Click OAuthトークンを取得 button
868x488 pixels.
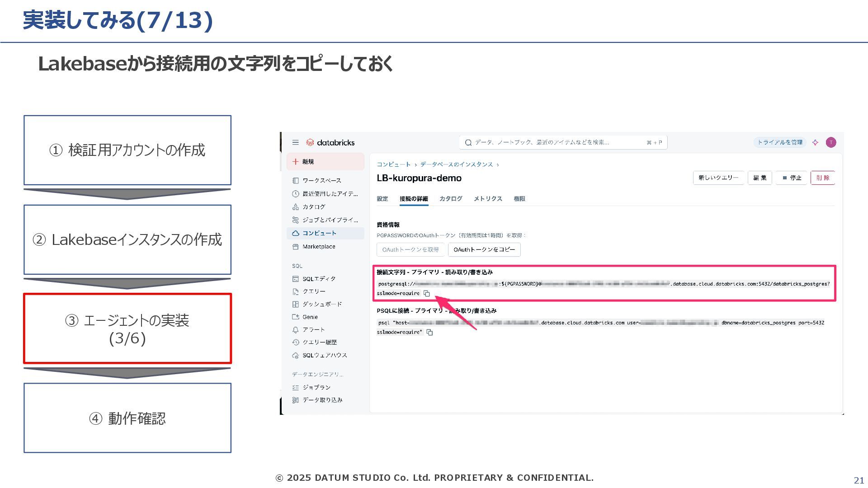tap(410, 249)
